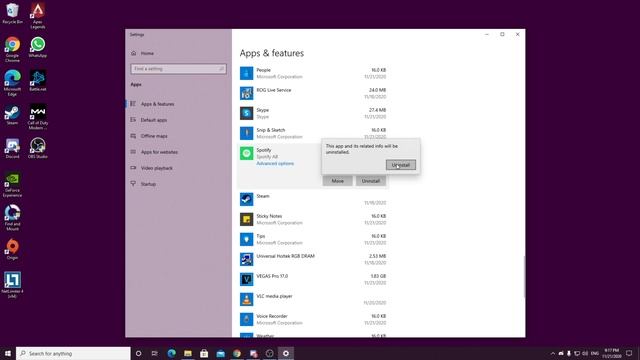Screen dimensions: 640x360
Task: Show hidden system tray icons
Action: pyautogui.click(x=553, y=353)
